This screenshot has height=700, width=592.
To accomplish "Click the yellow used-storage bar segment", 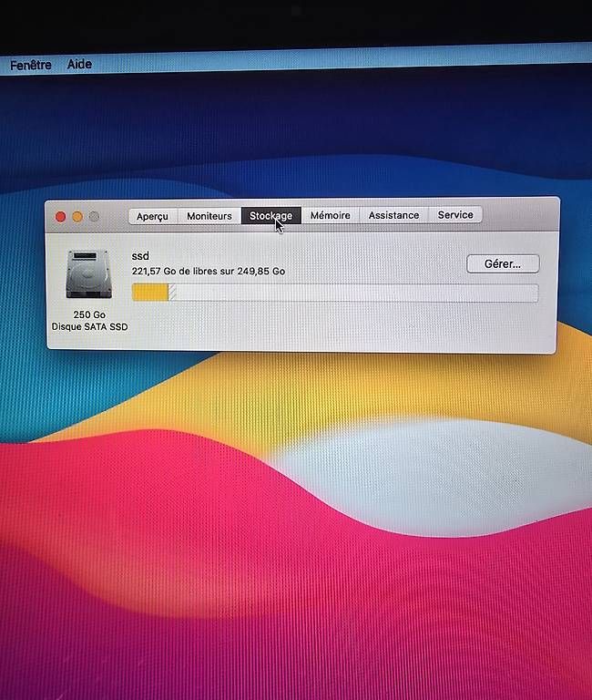I will tap(150, 293).
